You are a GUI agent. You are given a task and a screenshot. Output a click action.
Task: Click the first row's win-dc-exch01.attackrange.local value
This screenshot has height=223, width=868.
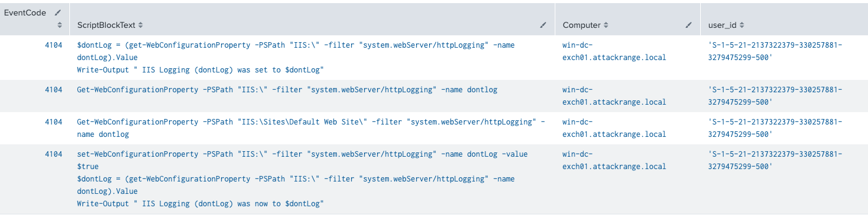click(614, 51)
